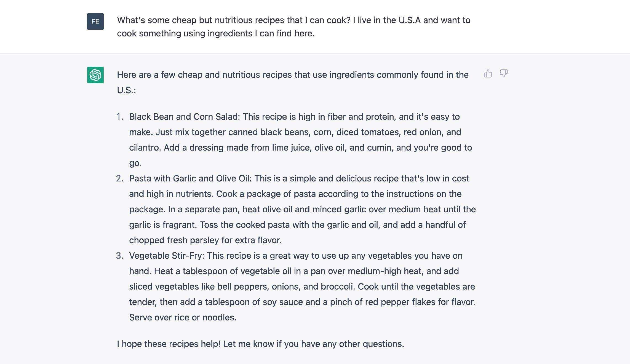Image resolution: width=630 pixels, height=364 pixels.
Task: Click the user's question about cheap recipes
Action: tap(293, 27)
